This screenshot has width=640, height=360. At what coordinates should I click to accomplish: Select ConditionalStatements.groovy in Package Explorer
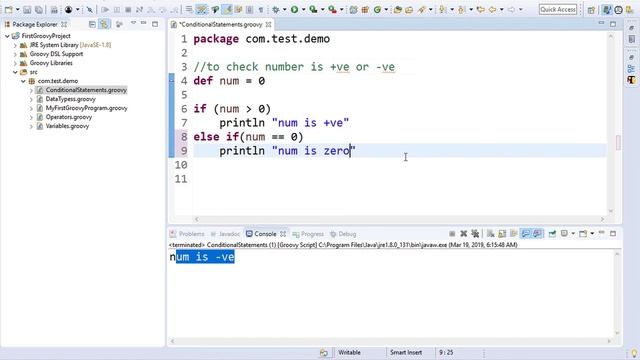point(86,90)
